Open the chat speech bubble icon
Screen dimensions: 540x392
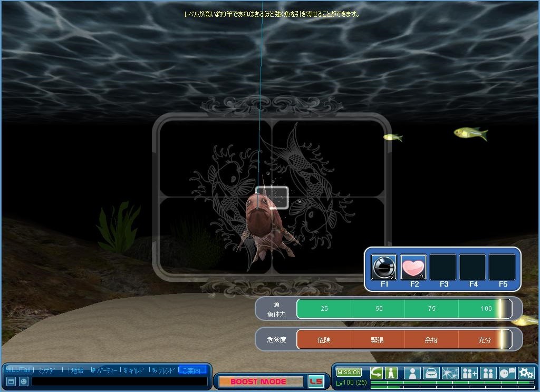tap(507, 373)
